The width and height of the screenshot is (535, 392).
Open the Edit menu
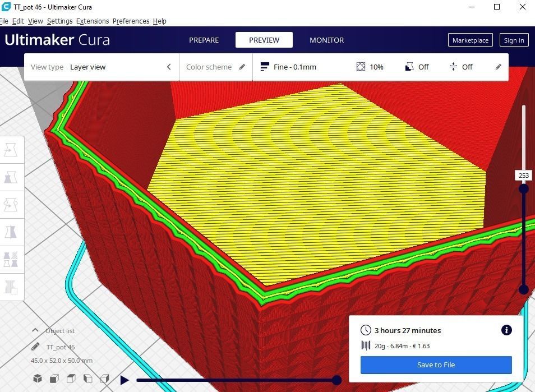click(x=18, y=21)
